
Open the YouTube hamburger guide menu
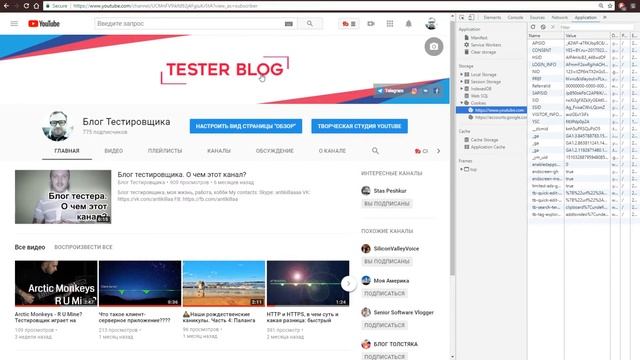pyautogui.click(x=14, y=24)
